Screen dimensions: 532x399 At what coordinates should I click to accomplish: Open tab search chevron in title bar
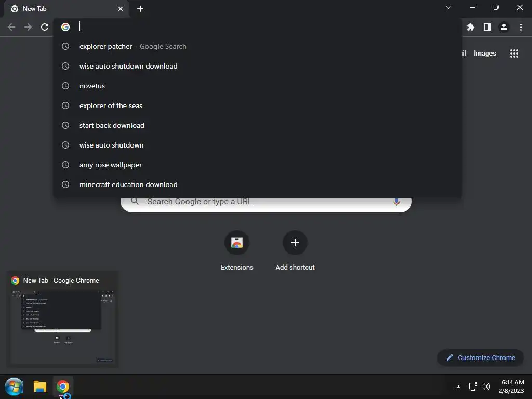[x=448, y=7]
